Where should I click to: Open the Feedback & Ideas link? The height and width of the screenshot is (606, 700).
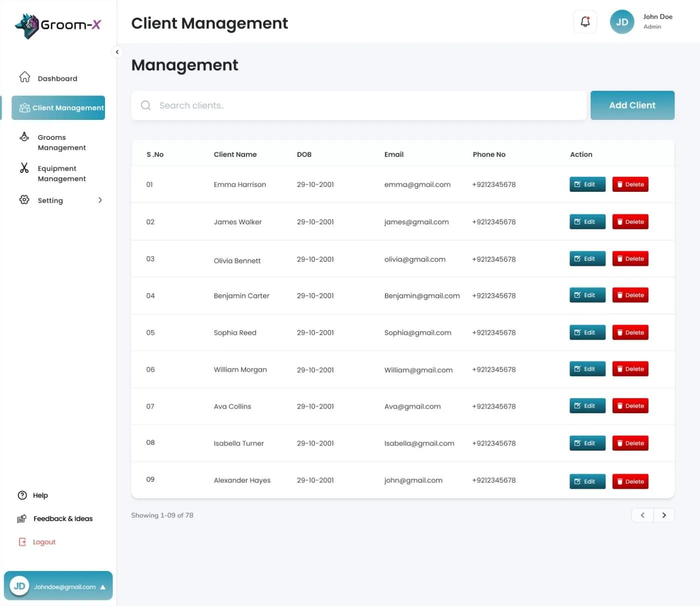[x=63, y=519]
